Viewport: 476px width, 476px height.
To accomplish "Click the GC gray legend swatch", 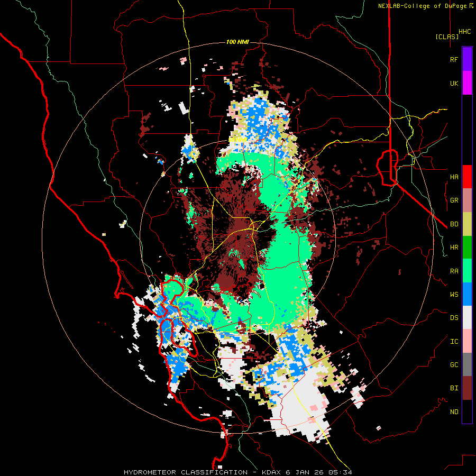I will [x=467, y=364].
